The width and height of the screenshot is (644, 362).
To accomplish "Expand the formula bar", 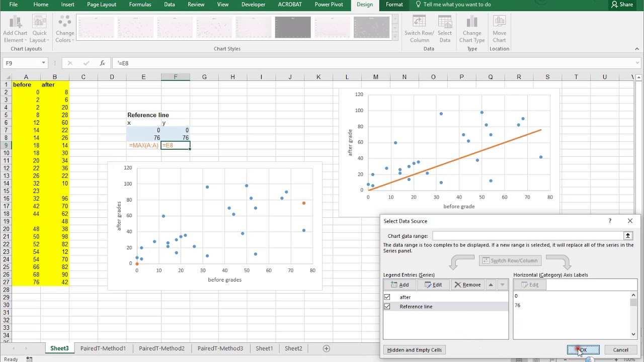I will pyautogui.click(x=637, y=63).
